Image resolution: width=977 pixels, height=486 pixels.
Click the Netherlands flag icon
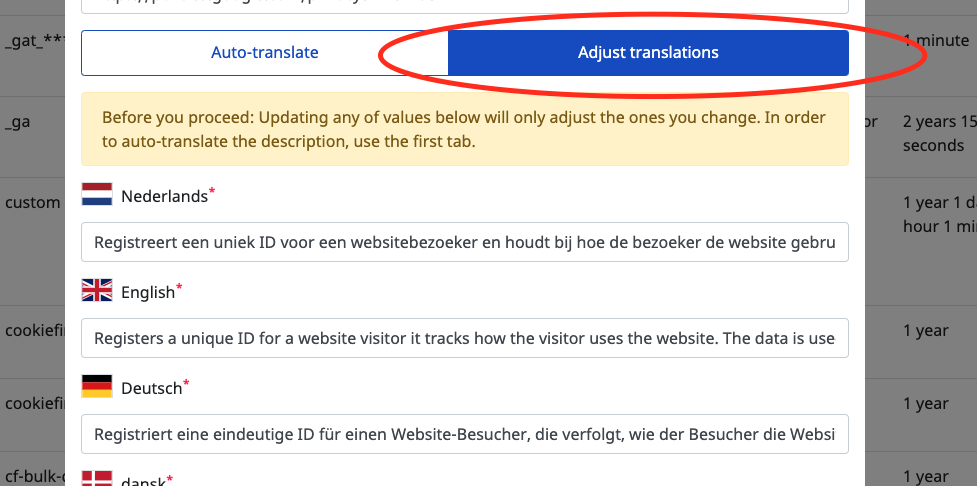pos(97,194)
